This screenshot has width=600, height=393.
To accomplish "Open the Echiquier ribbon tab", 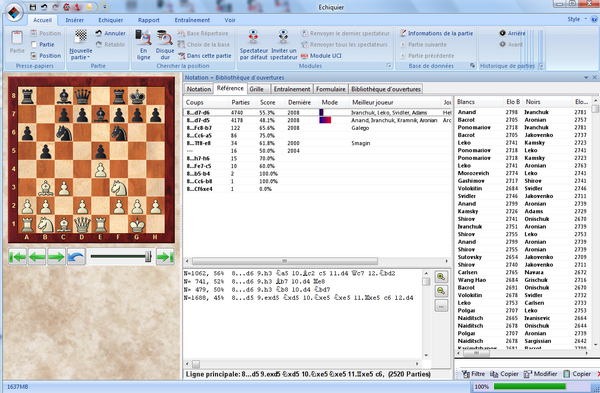I will click(x=111, y=20).
